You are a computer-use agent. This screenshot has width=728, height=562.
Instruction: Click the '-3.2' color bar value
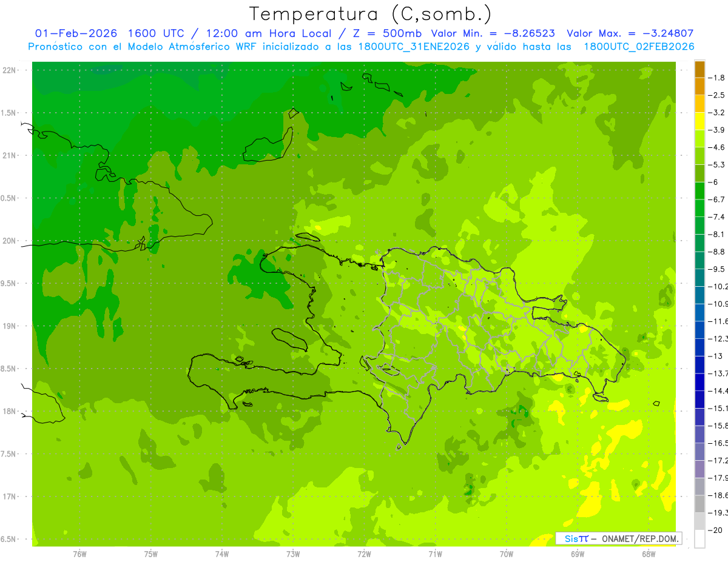tap(718, 112)
